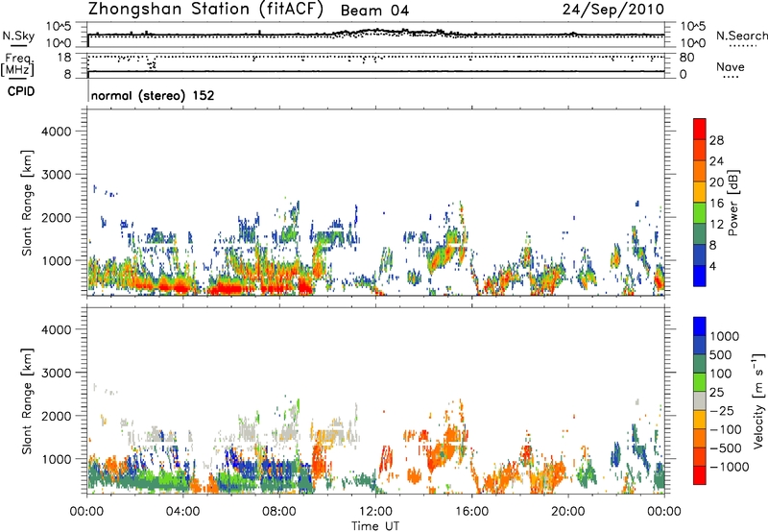The height and width of the screenshot is (532, 768).
Task: Click the 4–8 dB dark blue Power swatch
Action: pyautogui.click(x=700, y=255)
